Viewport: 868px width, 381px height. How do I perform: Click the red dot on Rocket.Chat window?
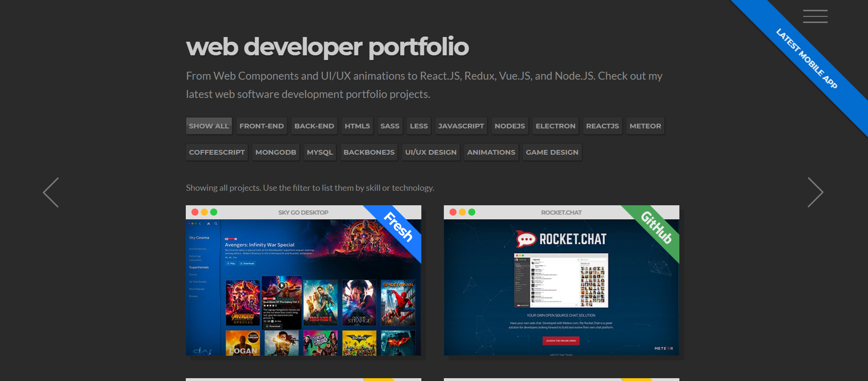[453, 212]
